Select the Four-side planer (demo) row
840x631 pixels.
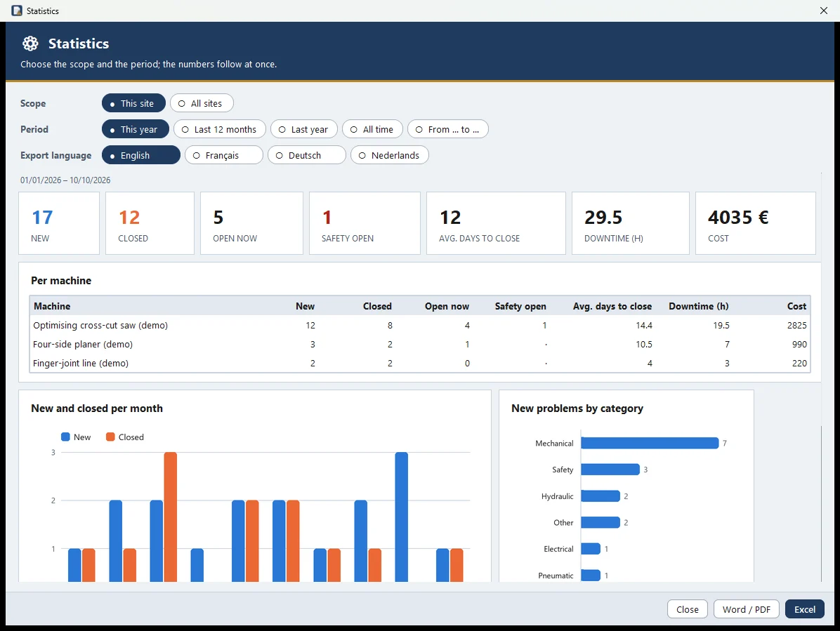pyautogui.click(x=420, y=344)
